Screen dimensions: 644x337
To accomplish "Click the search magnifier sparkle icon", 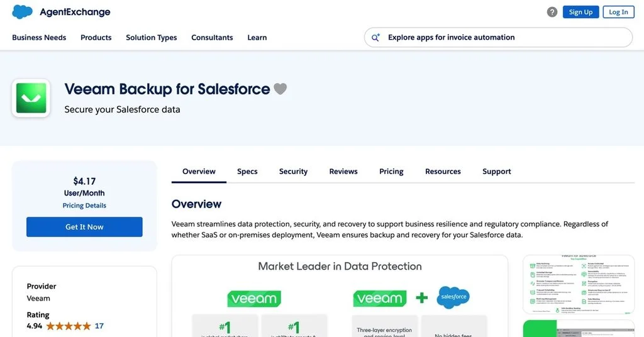I will pyautogui.click(x=375, y=37).
